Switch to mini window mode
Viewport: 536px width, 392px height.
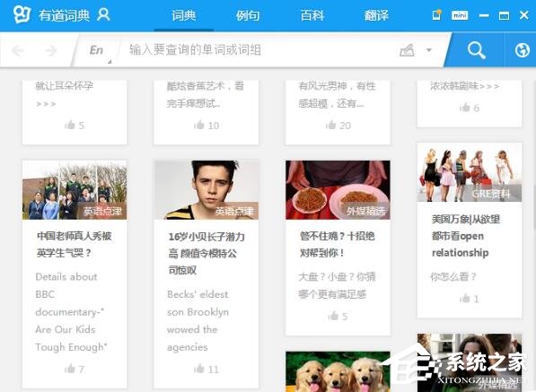[460, 15]
